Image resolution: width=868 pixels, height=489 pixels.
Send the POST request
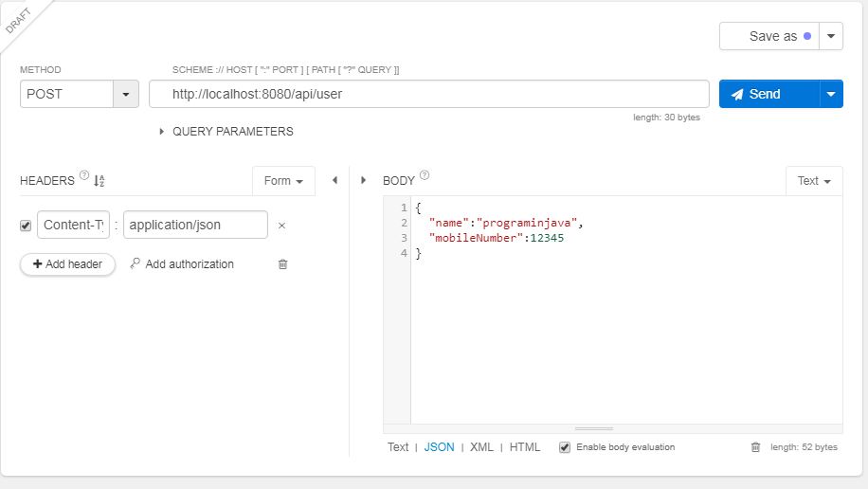click(768, 94)
